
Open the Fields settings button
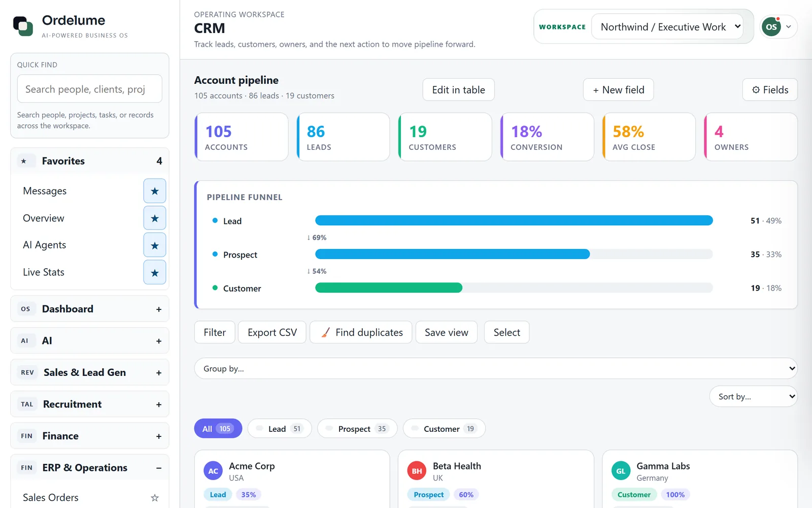[x=770, y=90]
